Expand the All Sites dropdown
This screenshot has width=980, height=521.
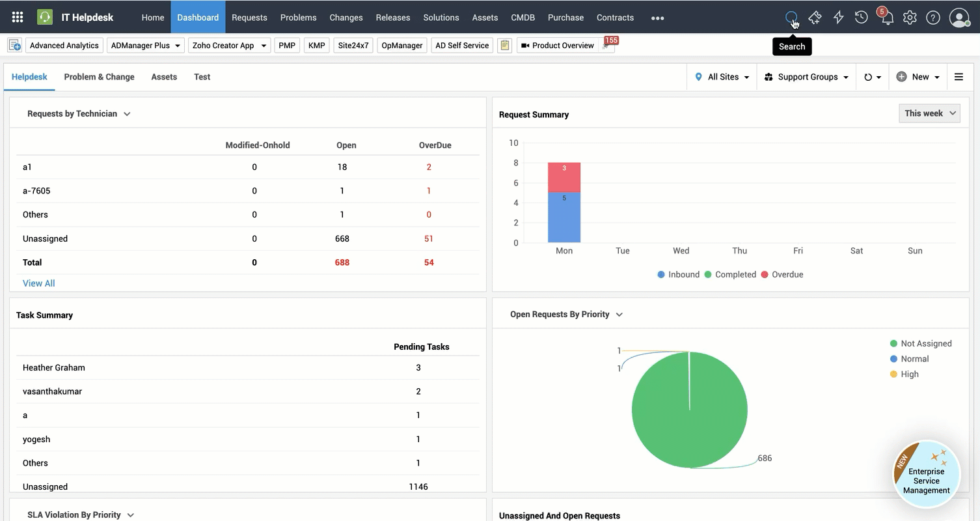point(722,77)
